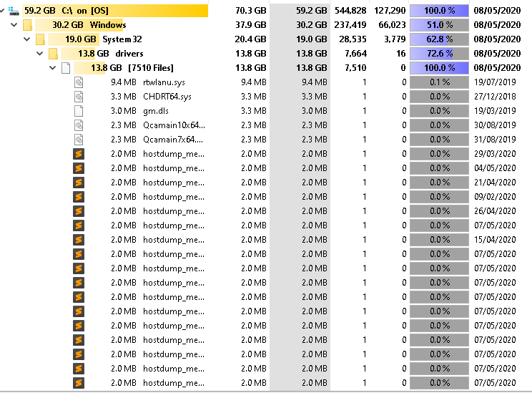Click the CHDRT64.sys file icon
The width and height of the screenshot is (532, 393).
point(79,97)
